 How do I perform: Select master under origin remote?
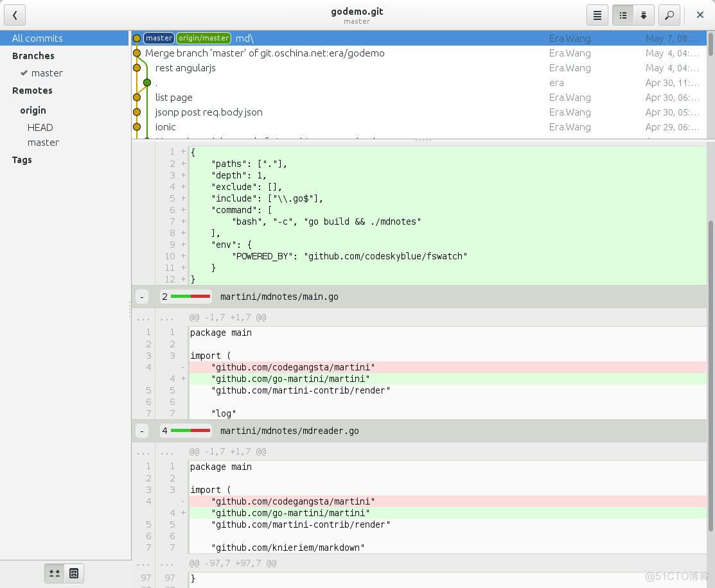(x=43, y=143)
